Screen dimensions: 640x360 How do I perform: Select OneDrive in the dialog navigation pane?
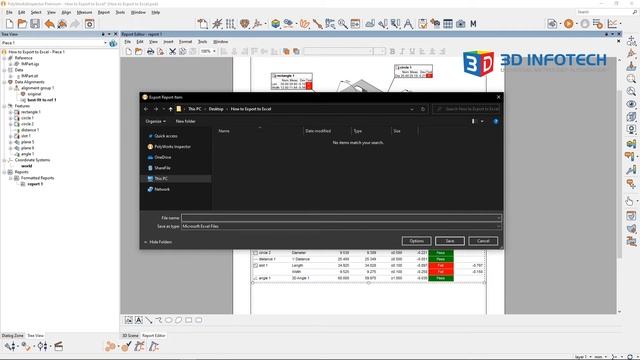click(162, 157)
